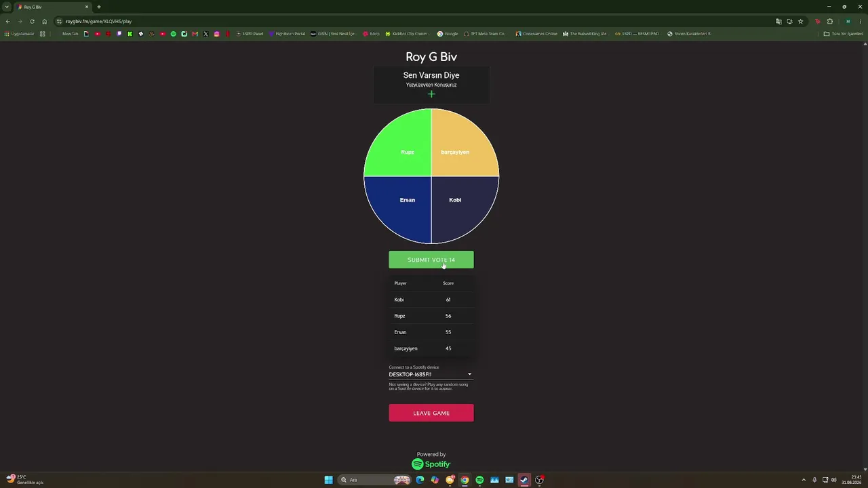Go to the browser home page
This screenshot has width=868, height=488.
pyautogui.click(x=45, y=21)
